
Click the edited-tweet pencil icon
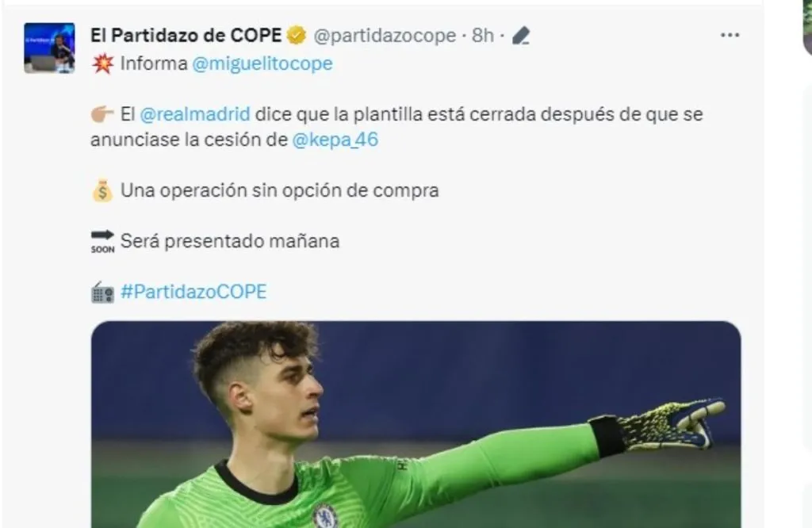click(x=521, y=36)
